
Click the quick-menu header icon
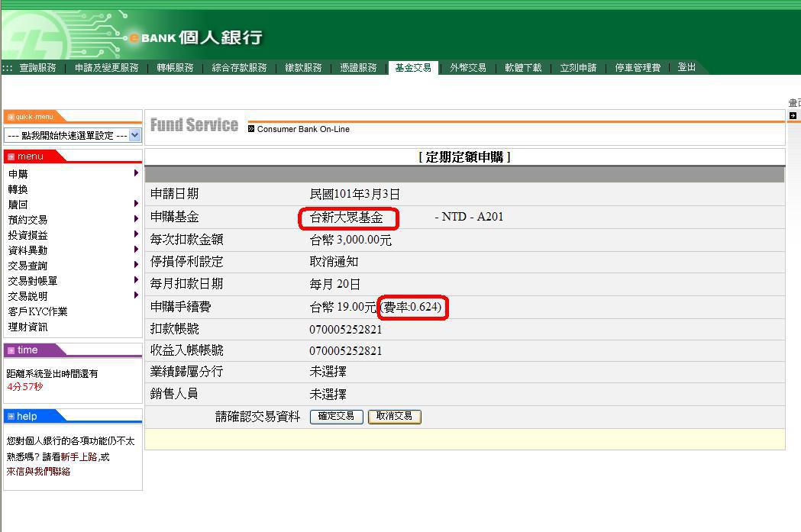(x=11, y=117)
